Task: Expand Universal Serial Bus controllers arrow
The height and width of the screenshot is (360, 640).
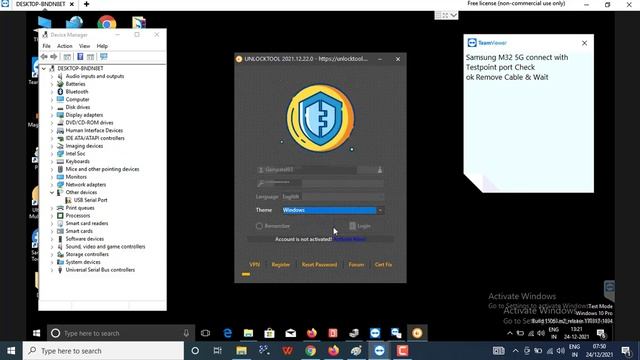Action: [52, 270]
